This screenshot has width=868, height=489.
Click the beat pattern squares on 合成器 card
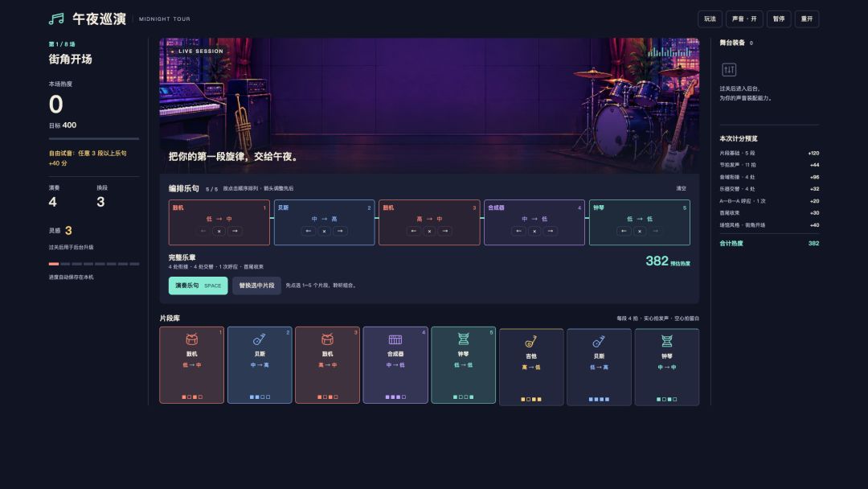click(x=395, y=397)
